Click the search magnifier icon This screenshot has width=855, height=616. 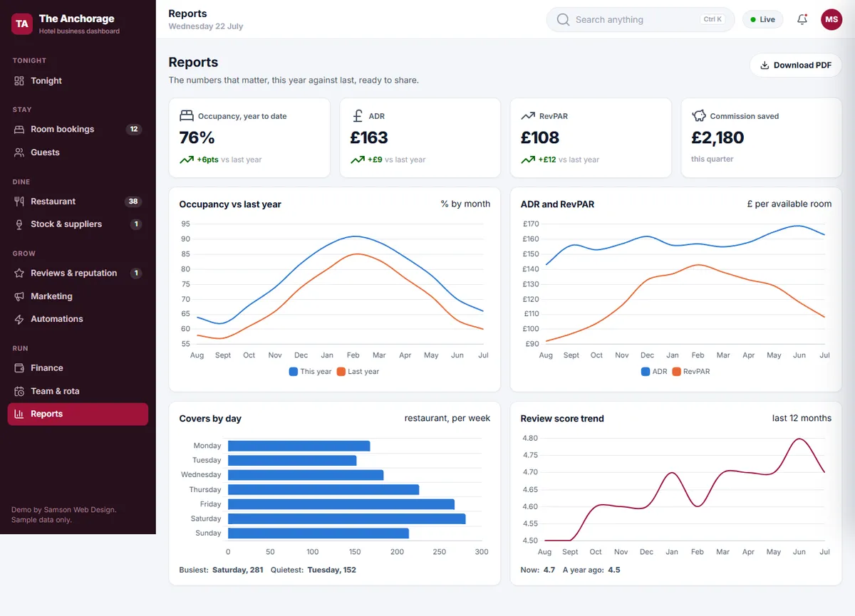tap(563, 20)
